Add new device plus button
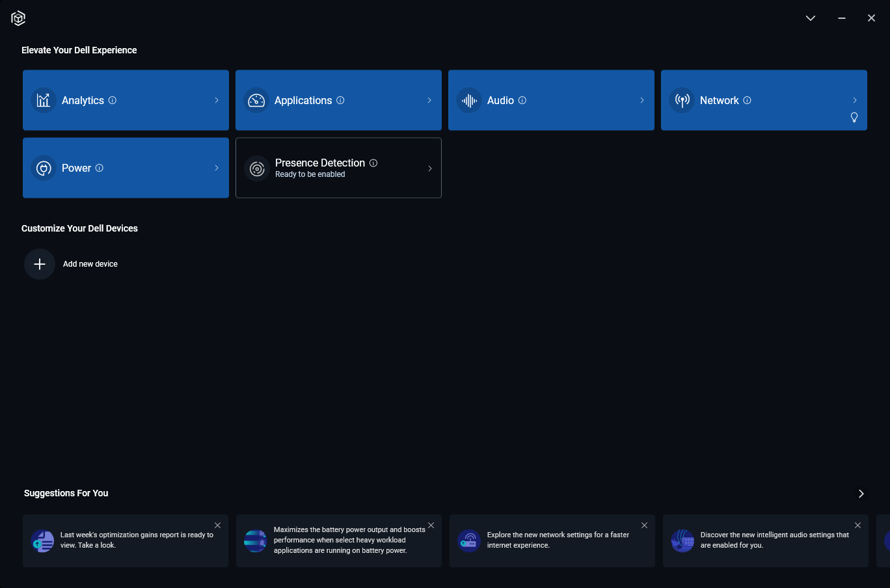This screenshot has width=890, height=588. [40, 264]
